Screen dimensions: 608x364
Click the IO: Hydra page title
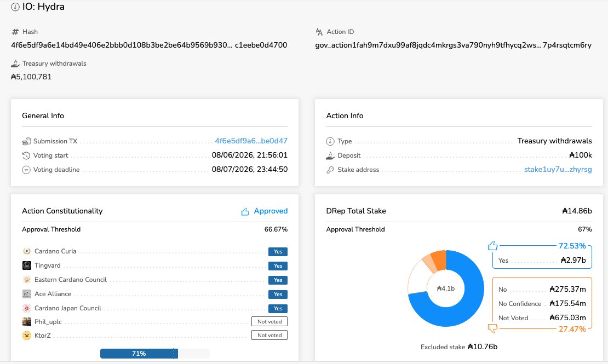43,7
